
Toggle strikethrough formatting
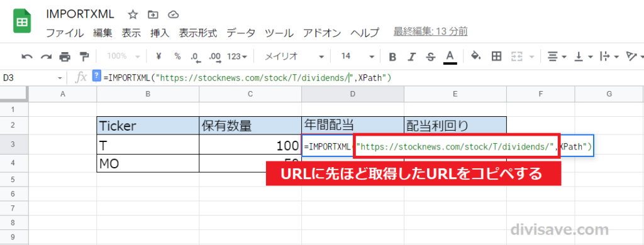click(x=430, y=57)
